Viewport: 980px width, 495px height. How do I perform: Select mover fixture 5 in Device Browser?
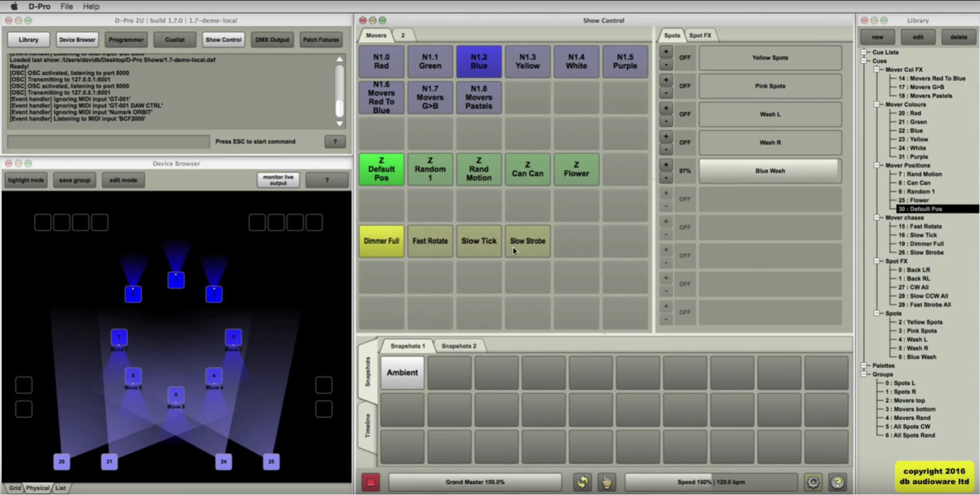pyautogui.click(x=176, y=395)
